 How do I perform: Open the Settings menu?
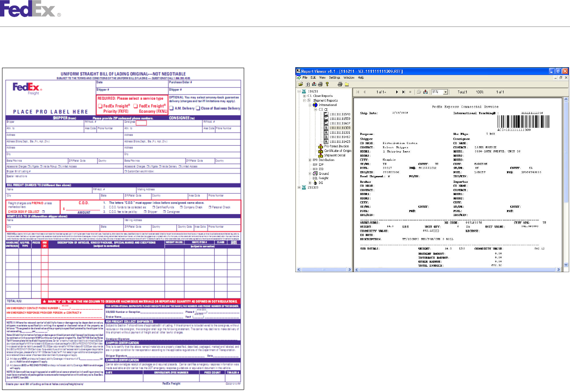tap(334, 78)
